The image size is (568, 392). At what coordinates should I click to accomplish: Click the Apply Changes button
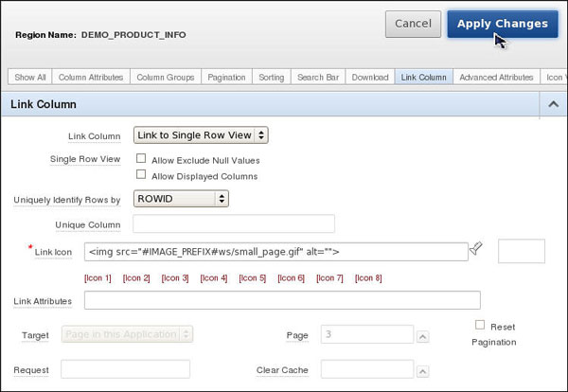[x=502, y=24]
